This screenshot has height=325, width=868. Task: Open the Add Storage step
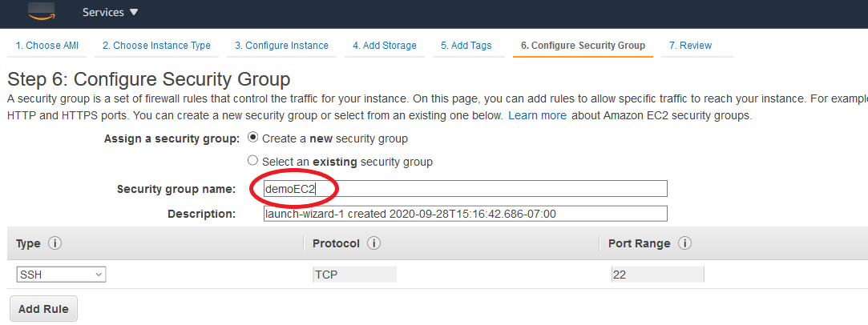click(385, 46)
